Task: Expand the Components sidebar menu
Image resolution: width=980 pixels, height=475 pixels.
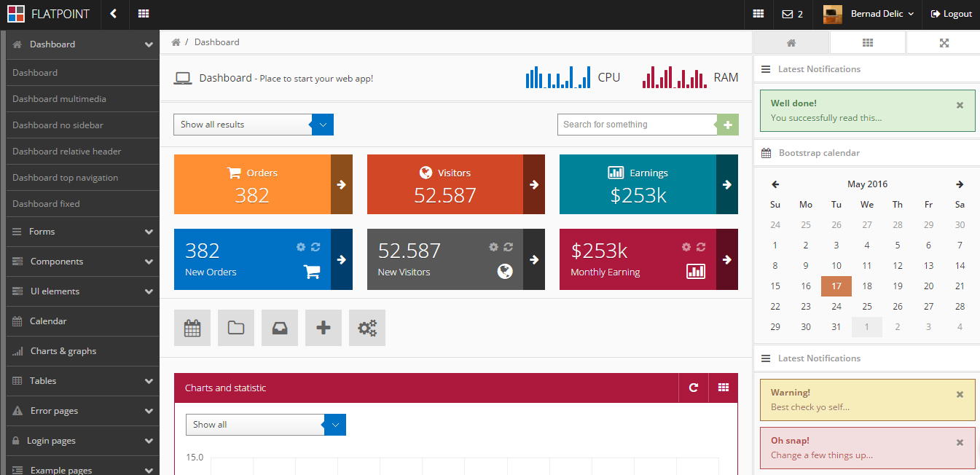Action: [x=82, y=262]
